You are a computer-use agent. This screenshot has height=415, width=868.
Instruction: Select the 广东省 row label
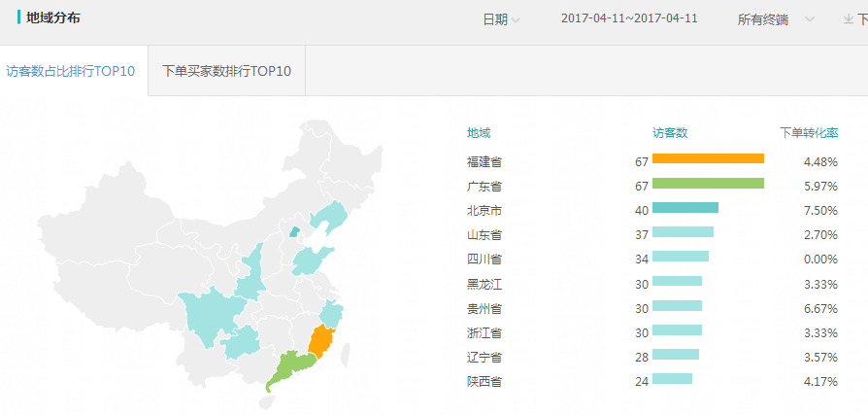point(484,187)
